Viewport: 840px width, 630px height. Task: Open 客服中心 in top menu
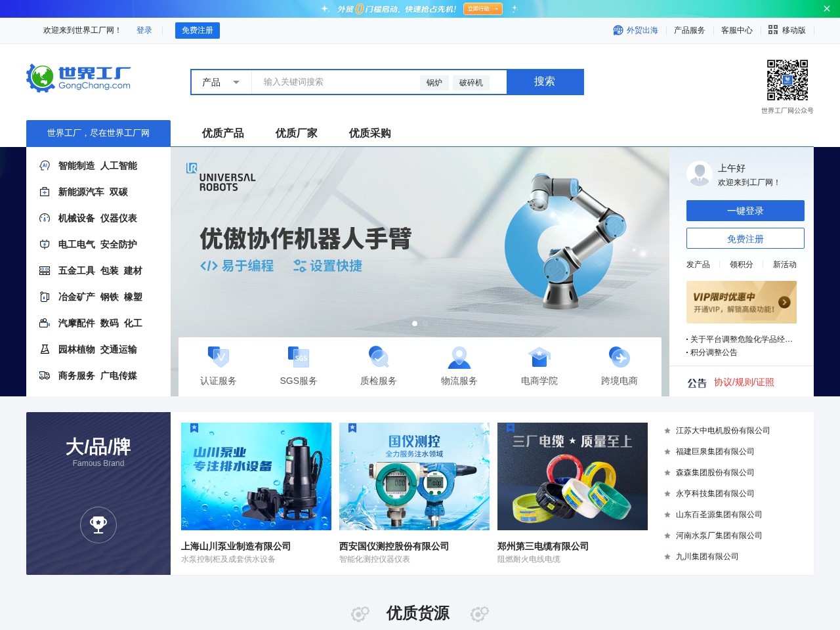pyautogui.click(x=737, y=30)
